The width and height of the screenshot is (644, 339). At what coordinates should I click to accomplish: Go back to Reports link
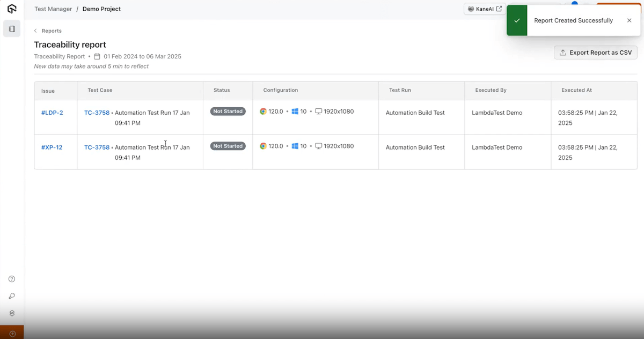point(52,31)
